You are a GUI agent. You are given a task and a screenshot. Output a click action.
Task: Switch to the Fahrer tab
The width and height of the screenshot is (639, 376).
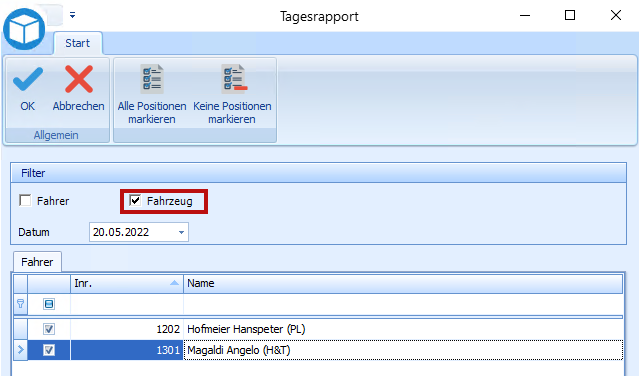tap(37, 262)
